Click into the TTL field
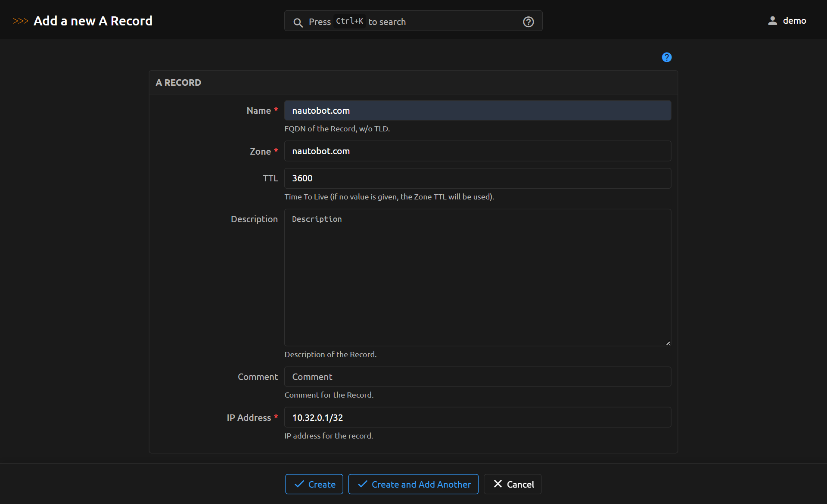Image resolution: width=827 pixels, height=504 pixels. coord(477,178)
